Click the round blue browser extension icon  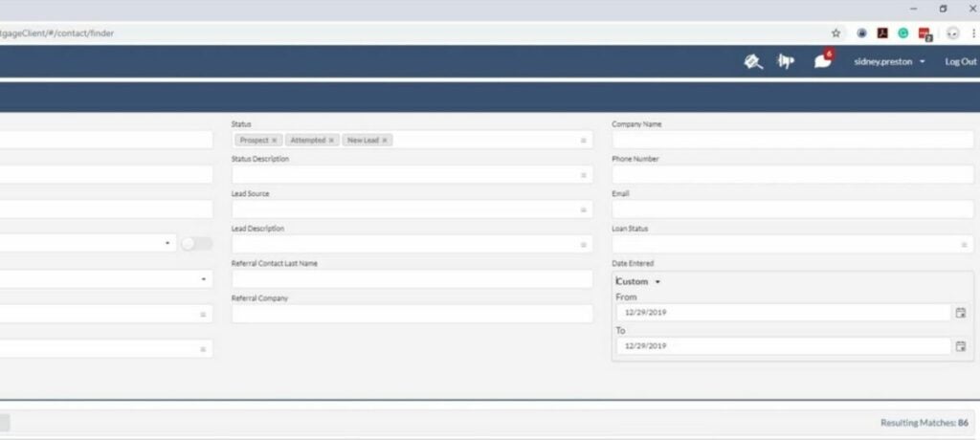[862, 33]
